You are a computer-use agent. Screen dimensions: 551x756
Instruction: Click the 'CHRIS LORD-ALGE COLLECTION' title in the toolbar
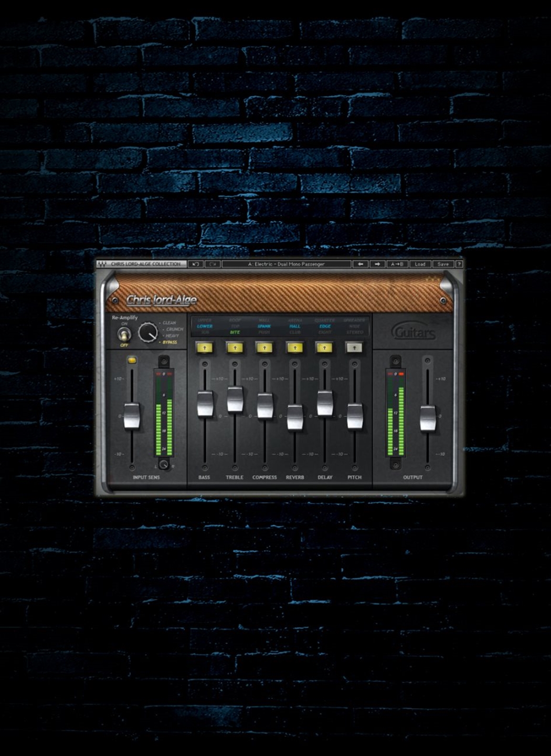tap(145, 264)
